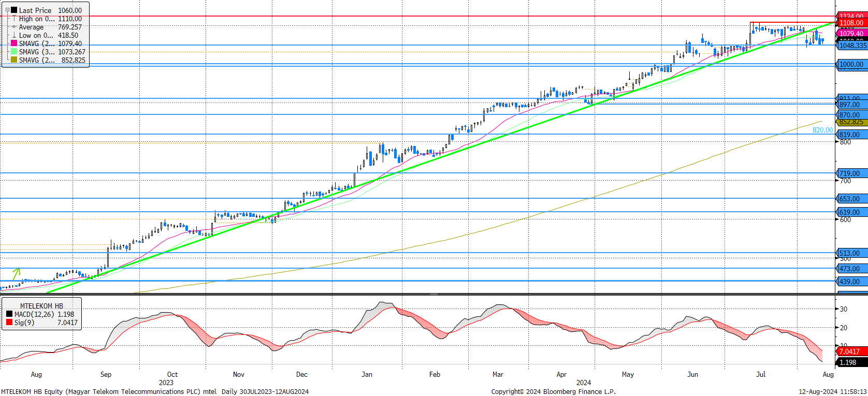Select the red 7.0417 signal value tag
This screenshot has height=396, width=868.
point(852,351)
